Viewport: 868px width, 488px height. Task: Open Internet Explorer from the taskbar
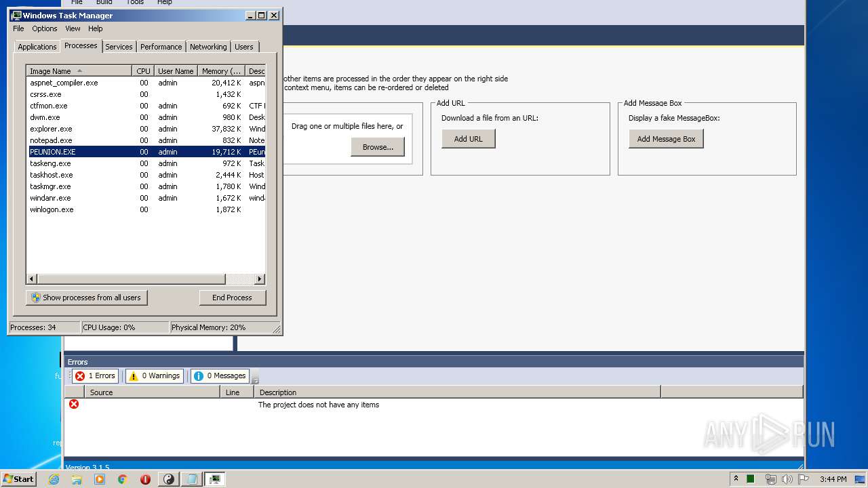[54, 479]
